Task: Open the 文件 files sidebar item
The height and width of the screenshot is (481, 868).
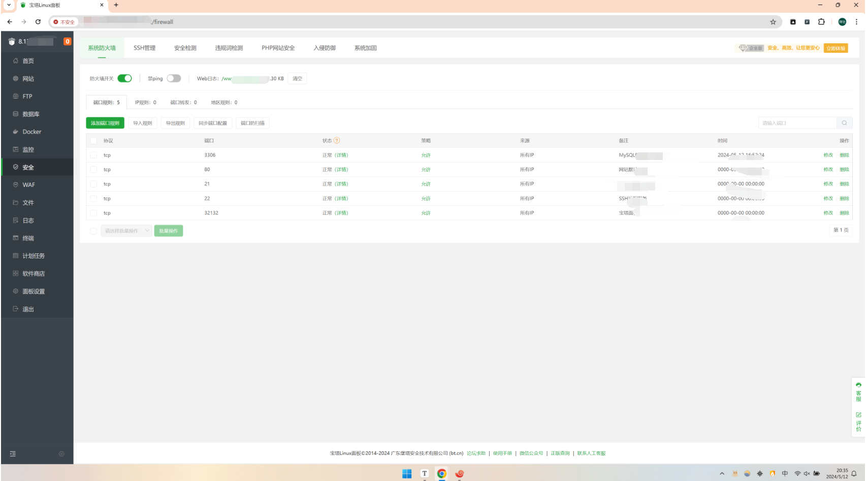Action: pyautogui.click(x=37, y=203)
